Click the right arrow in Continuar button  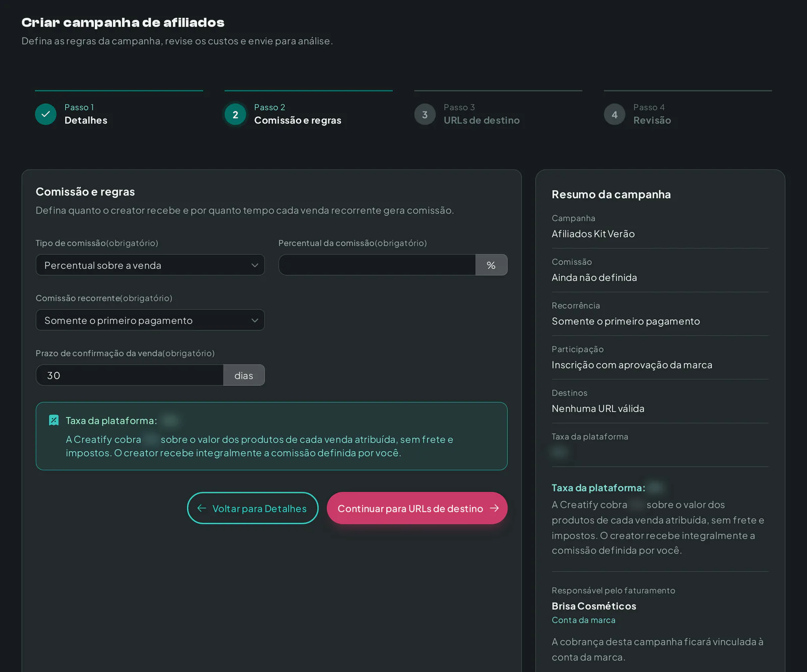pyautogui.click(x=494, y=508)
